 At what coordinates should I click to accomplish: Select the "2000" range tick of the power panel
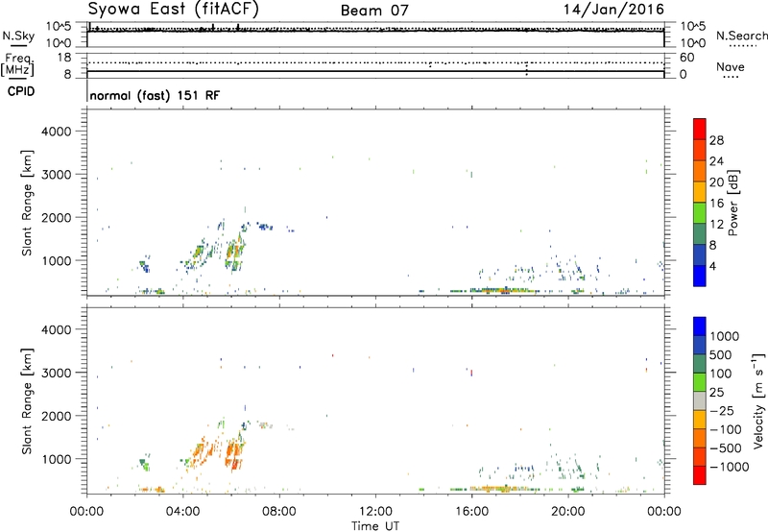point(57,217)
